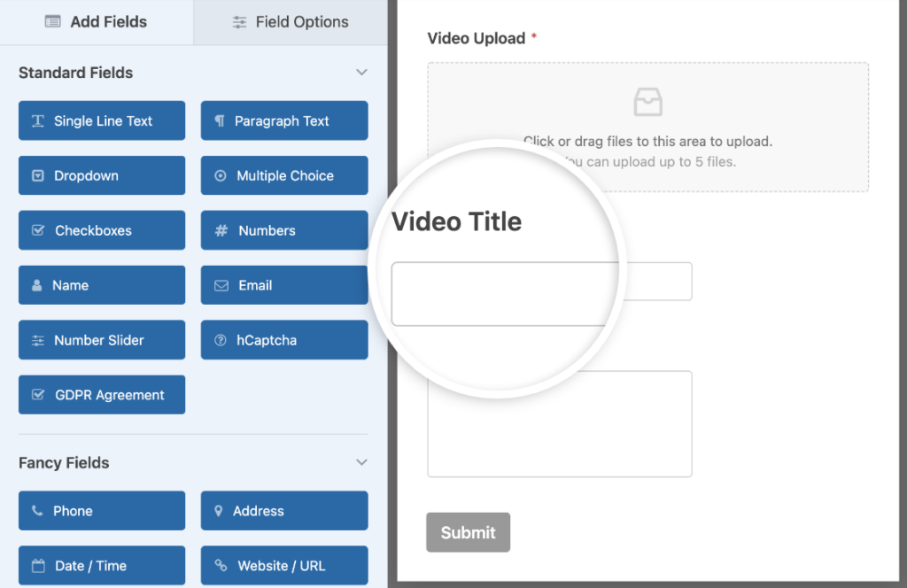Click the Paragraph Text pilcrow icon

[x=222, y=120]
